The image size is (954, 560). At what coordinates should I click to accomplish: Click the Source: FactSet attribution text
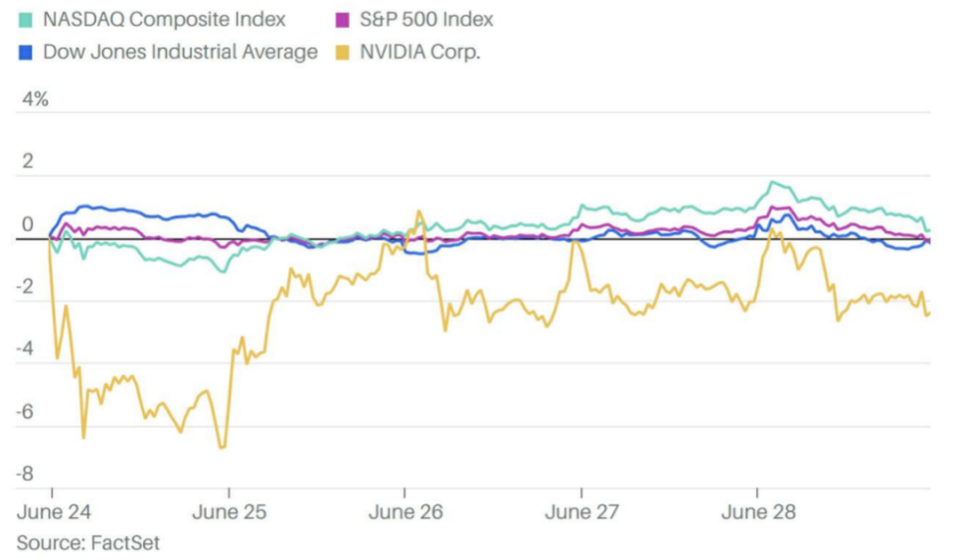pos(87,543)
